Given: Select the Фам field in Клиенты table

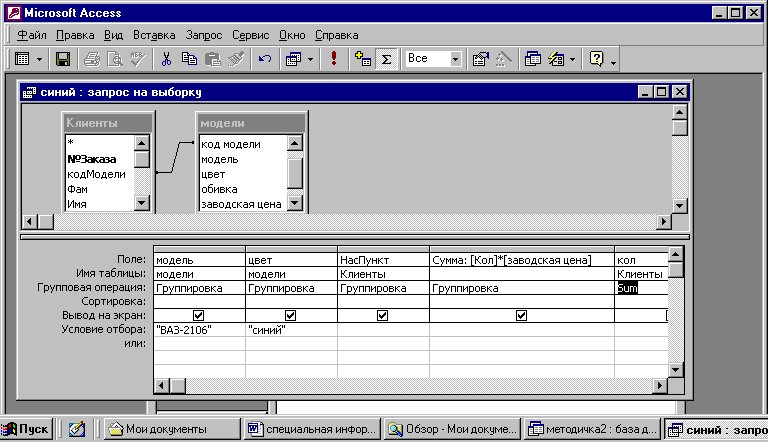Looking at the screenshot, I should click(x=99, y=189).
